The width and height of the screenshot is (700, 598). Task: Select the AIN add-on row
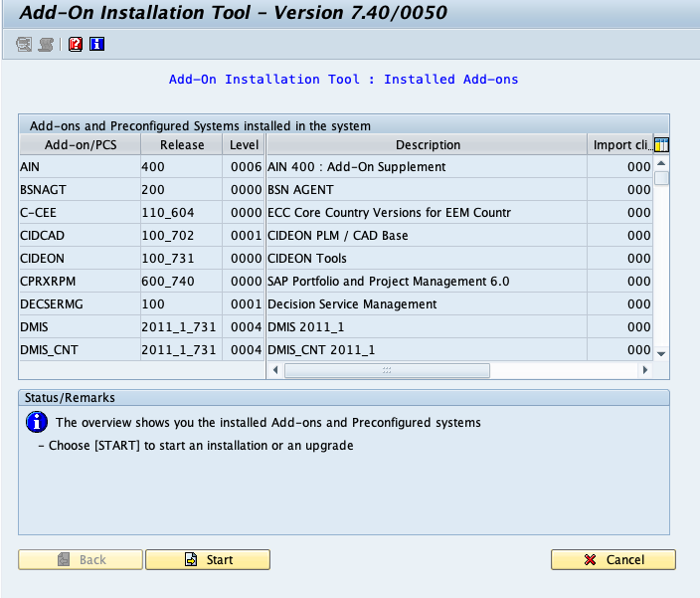[x=336, y=166]
